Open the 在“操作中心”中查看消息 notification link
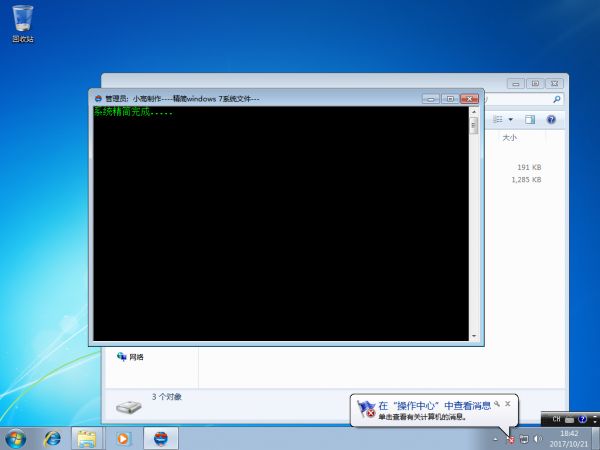Image resolution: width=600 pixels, height=450 pixels. pos(435,406)
